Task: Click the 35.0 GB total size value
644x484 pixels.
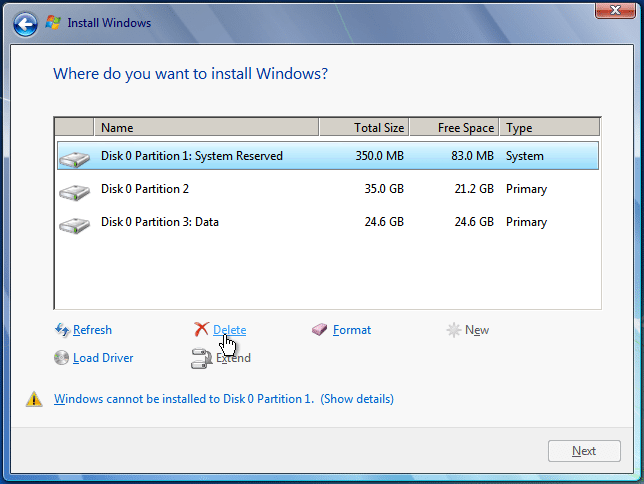Action: [384, 189]
